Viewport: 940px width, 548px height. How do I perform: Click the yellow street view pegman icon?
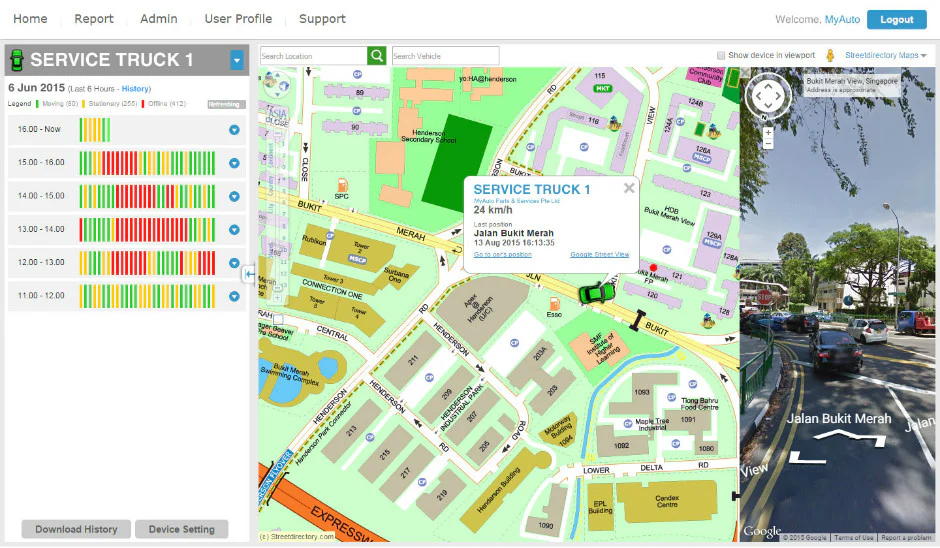pyautogui.click(x=830, y=56)
